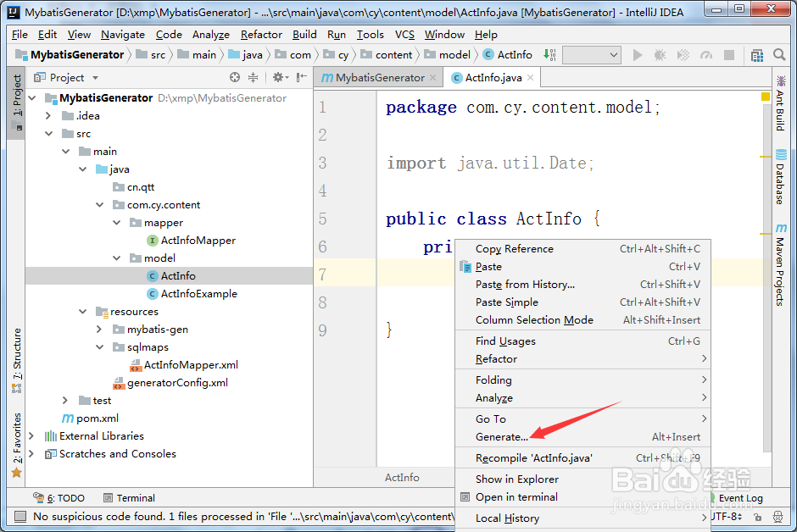Click the yellow inspection indicator square
The width and height of the screenshot is (797, 532).
(766, 97)
